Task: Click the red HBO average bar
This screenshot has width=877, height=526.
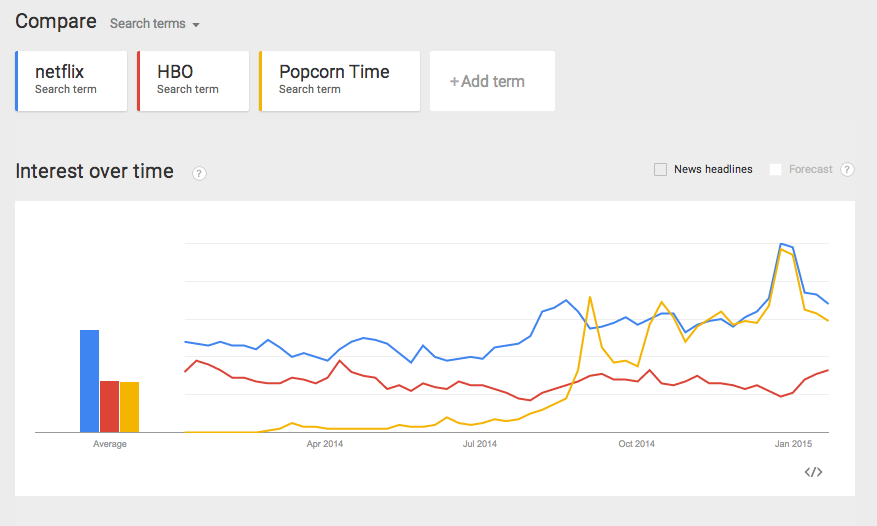Action: pos(109,406)
